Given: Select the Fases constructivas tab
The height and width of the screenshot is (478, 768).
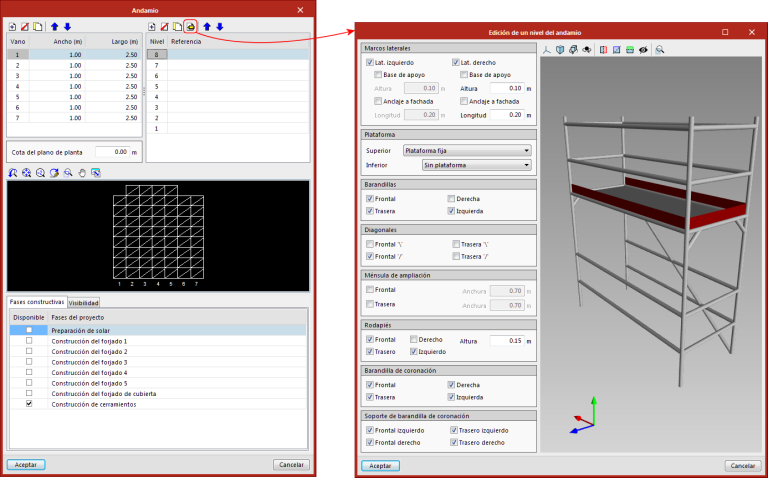Looking at the screenshot, I should coord(37,301).
